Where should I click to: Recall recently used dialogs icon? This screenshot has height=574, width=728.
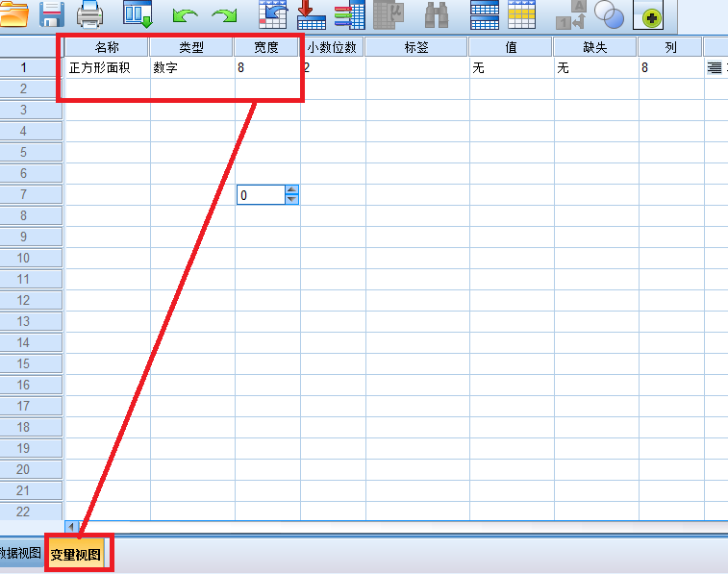click(x=138, y=13)
